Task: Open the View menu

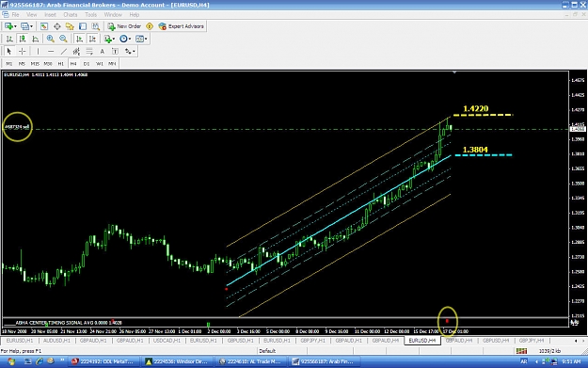Action: point(31,15)
